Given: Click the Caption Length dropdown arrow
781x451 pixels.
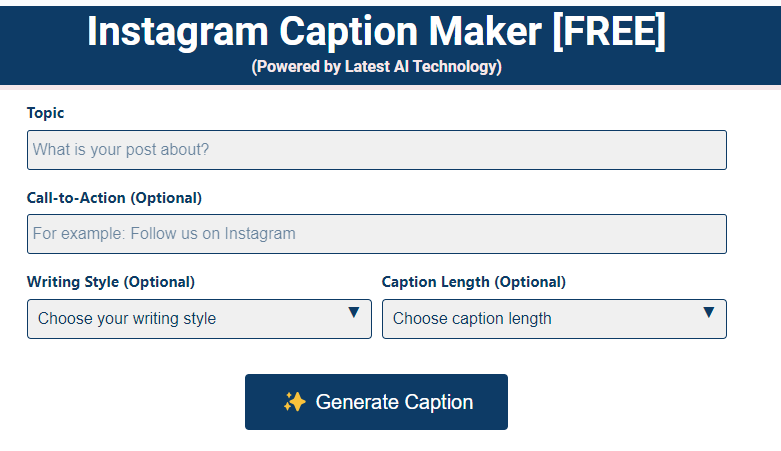Looking at the screenshot, I should tap(709, 312).
